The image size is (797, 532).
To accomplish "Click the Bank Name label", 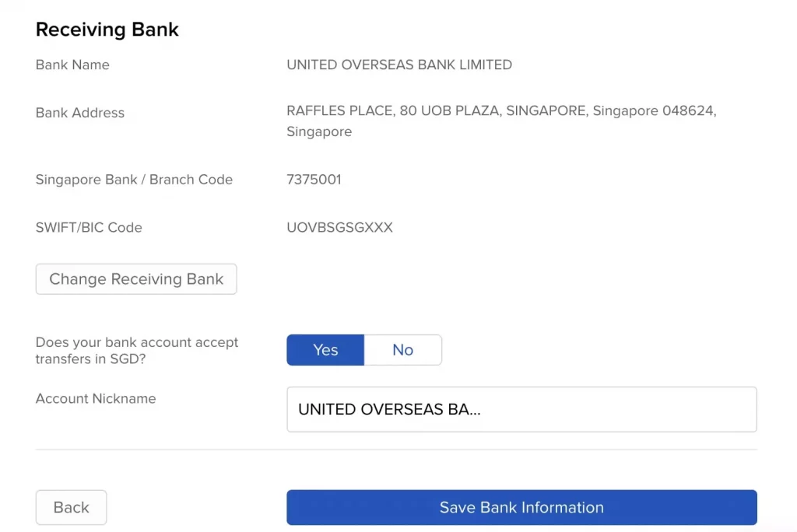I will click(x=72, y=65).
